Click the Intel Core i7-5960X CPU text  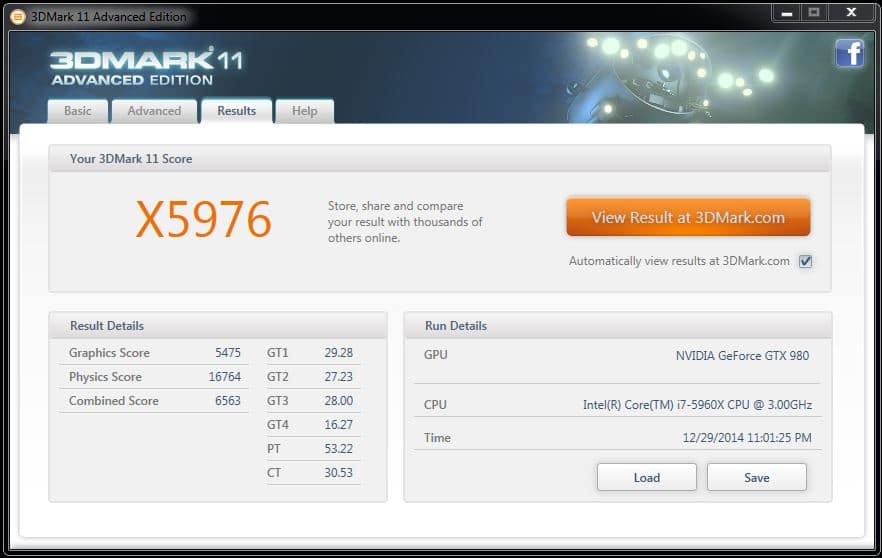[x=698, y=405]
